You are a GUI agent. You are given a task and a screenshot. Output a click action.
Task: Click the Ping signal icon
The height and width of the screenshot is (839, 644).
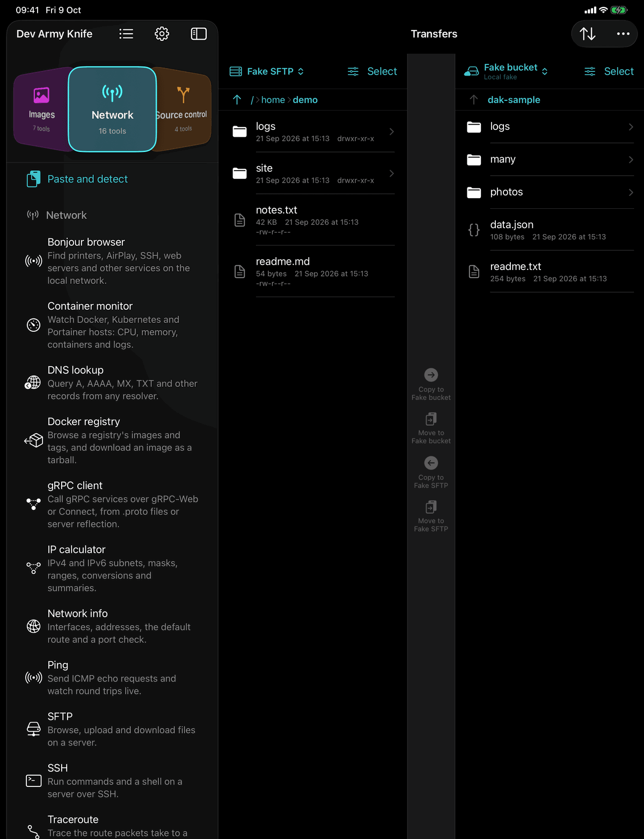click(33, 678)
